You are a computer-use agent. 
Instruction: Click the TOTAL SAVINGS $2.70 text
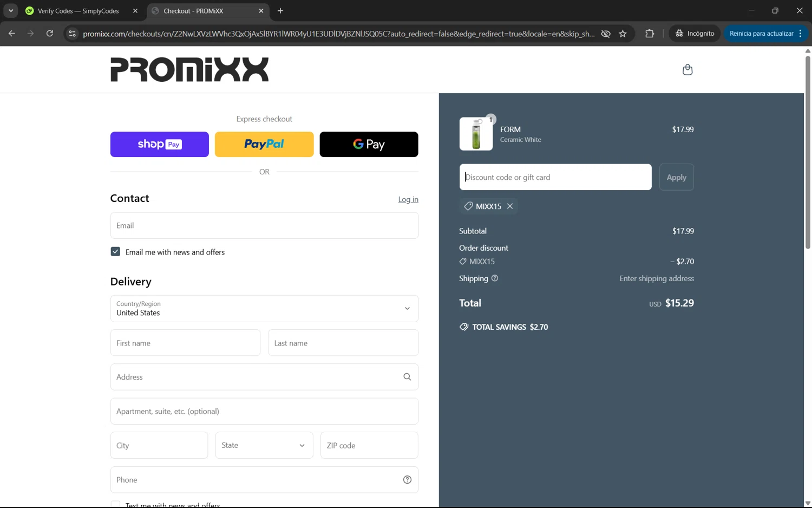[510, 327]
